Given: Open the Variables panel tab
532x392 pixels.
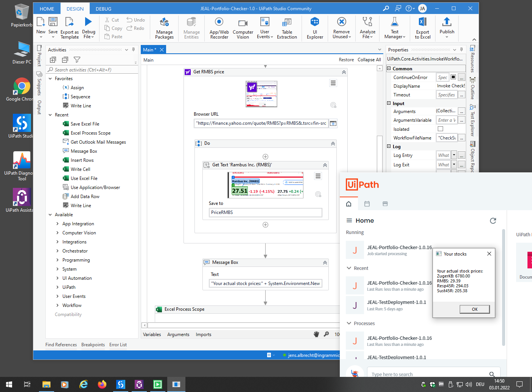Looking at the screenshot, I should 152,335.
